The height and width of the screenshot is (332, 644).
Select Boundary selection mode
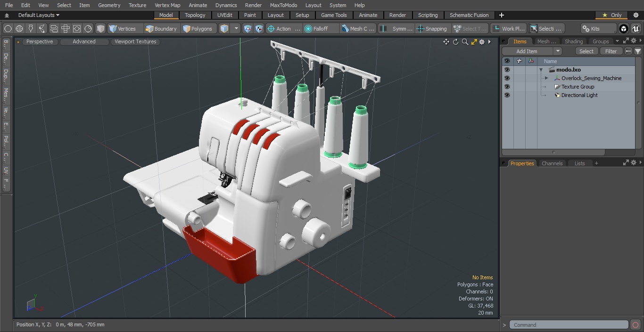point(161,29)
